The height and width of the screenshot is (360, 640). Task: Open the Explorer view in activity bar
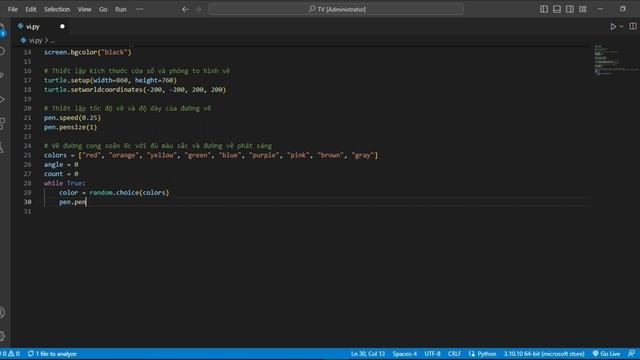pos(2,30)
